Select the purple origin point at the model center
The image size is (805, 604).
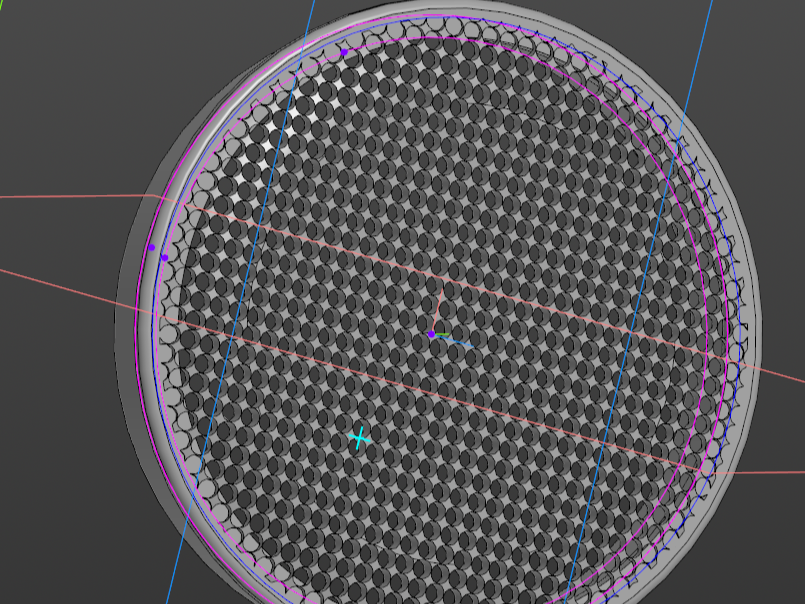click(x=431, y=334)
